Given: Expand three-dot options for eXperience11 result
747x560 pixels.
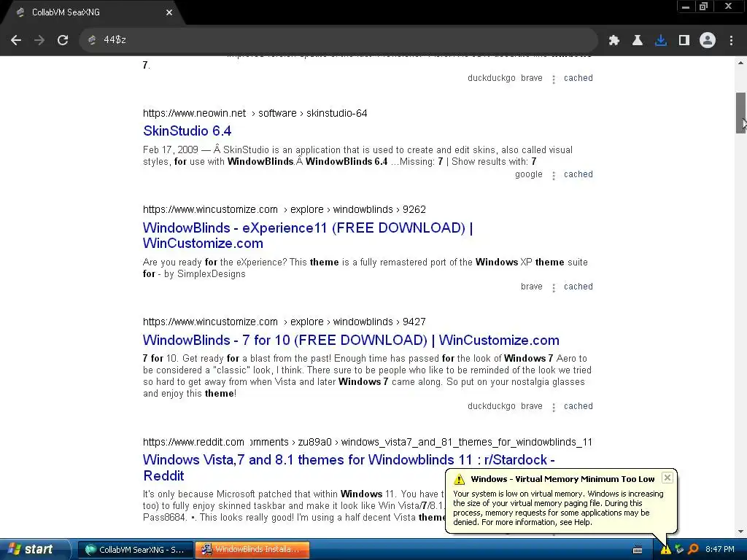Looking at the screenshot, I should tap(554, 288).
